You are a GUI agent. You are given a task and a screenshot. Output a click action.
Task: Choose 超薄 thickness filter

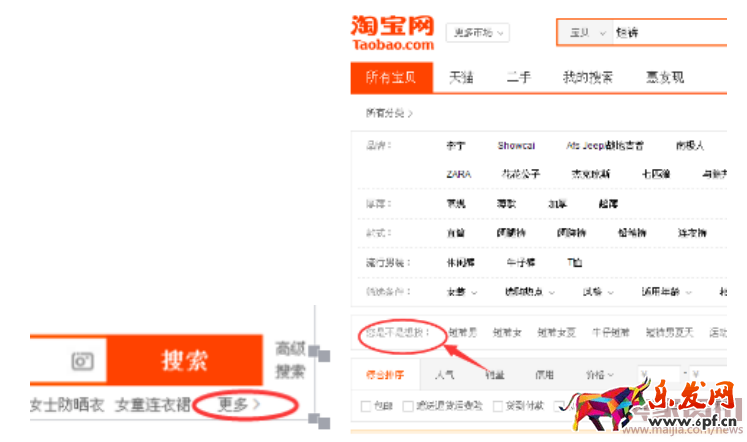pos(608,204)
